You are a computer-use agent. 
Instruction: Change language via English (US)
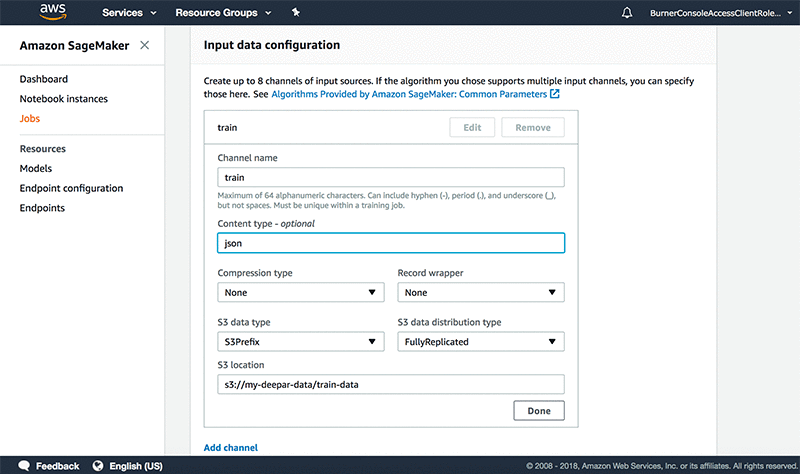click(136, 466)
